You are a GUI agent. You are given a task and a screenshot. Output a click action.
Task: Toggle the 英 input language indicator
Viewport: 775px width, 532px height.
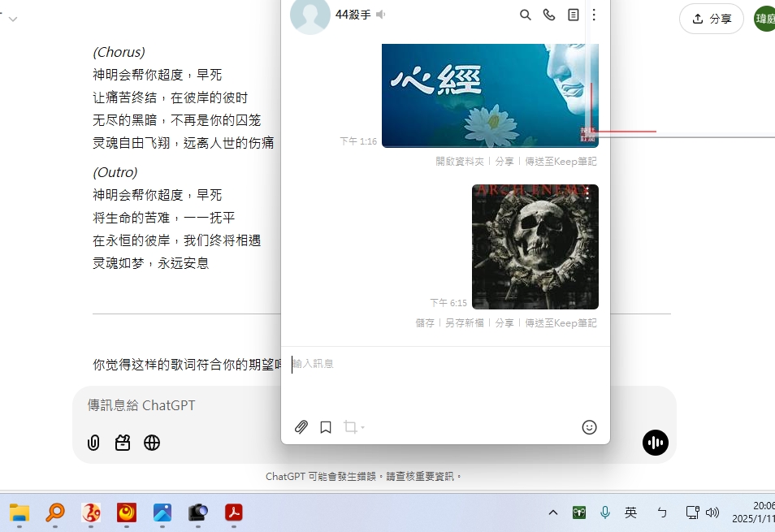[x=630, y=513]
